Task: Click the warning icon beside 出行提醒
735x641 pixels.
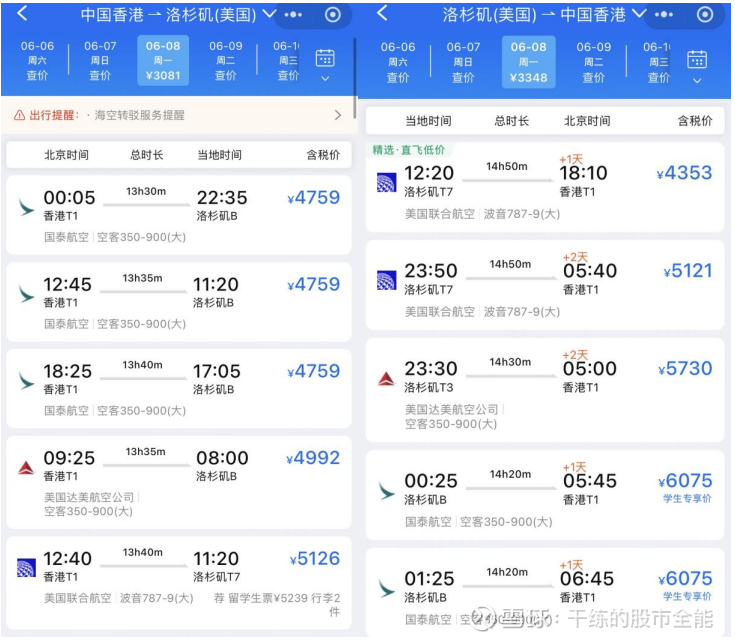Action: [x=19, y=115]
